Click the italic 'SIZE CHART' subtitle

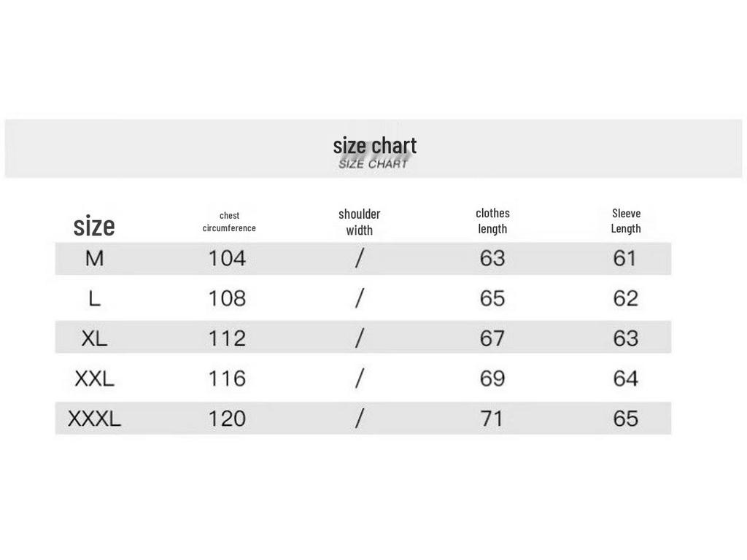point(373,164)
